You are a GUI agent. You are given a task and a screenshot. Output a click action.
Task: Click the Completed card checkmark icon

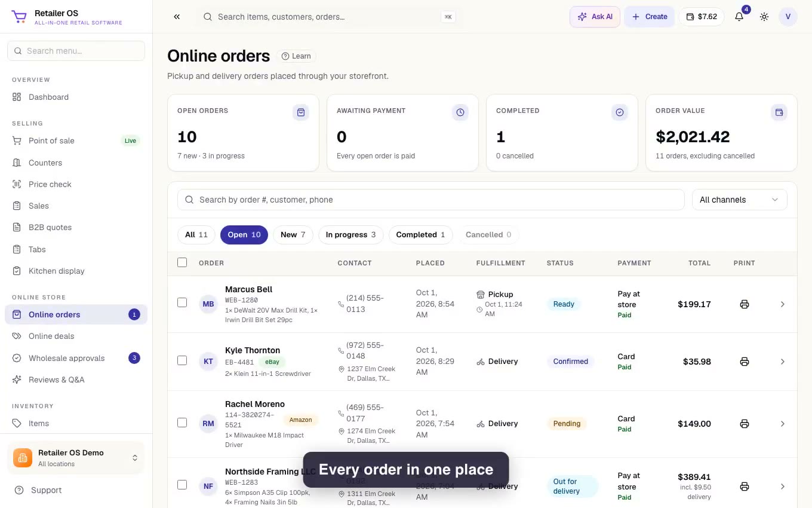point(620,112)
